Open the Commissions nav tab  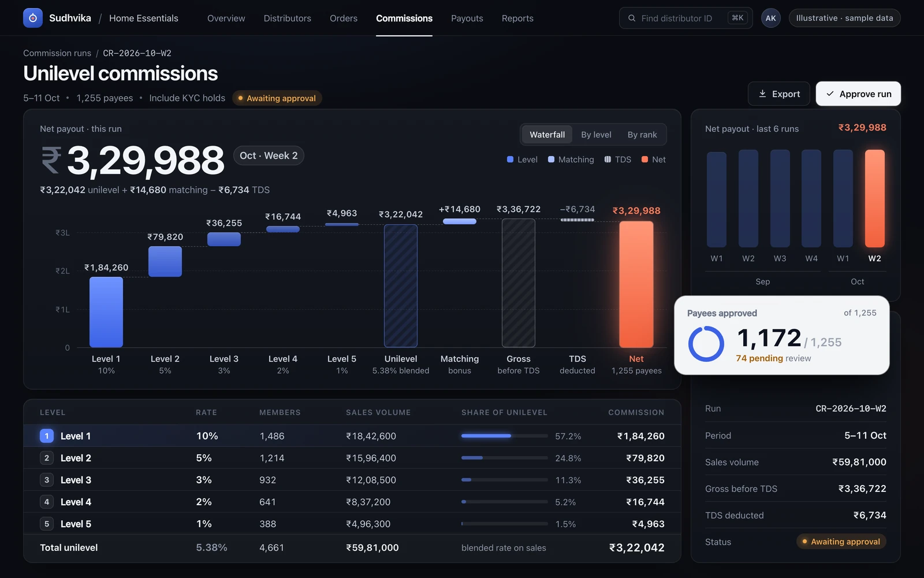pyautogui.click(x=404, y=18)
